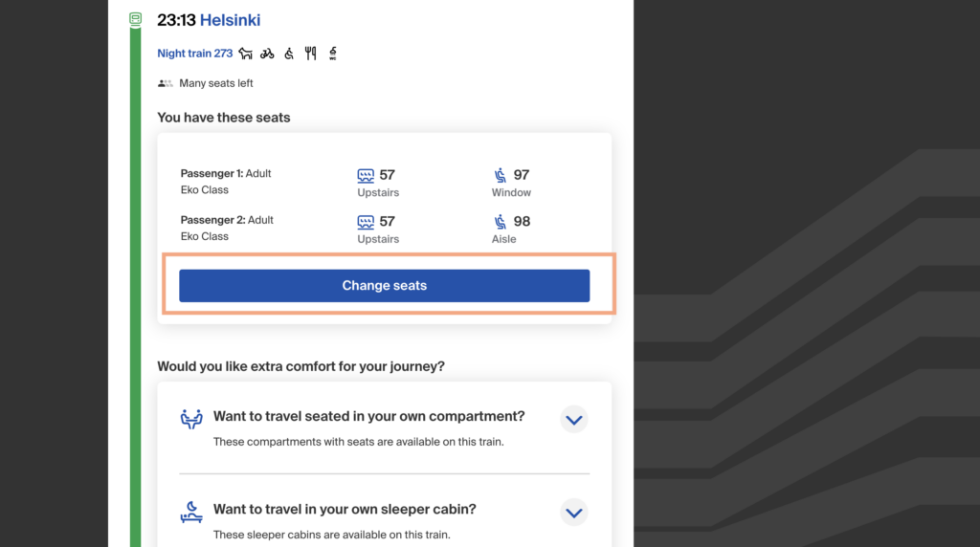
Task: Expand the sleeper cabin option chevron
Action: click(574, 513)
